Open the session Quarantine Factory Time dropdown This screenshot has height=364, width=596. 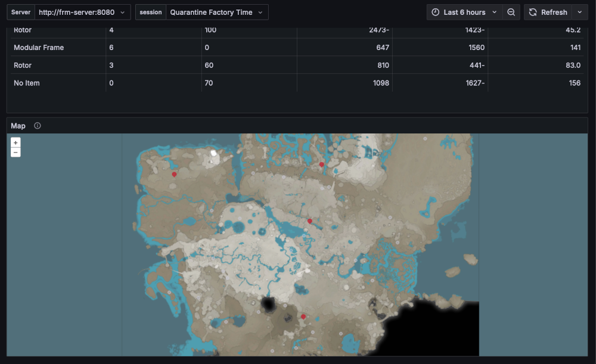tap(217, 12)
